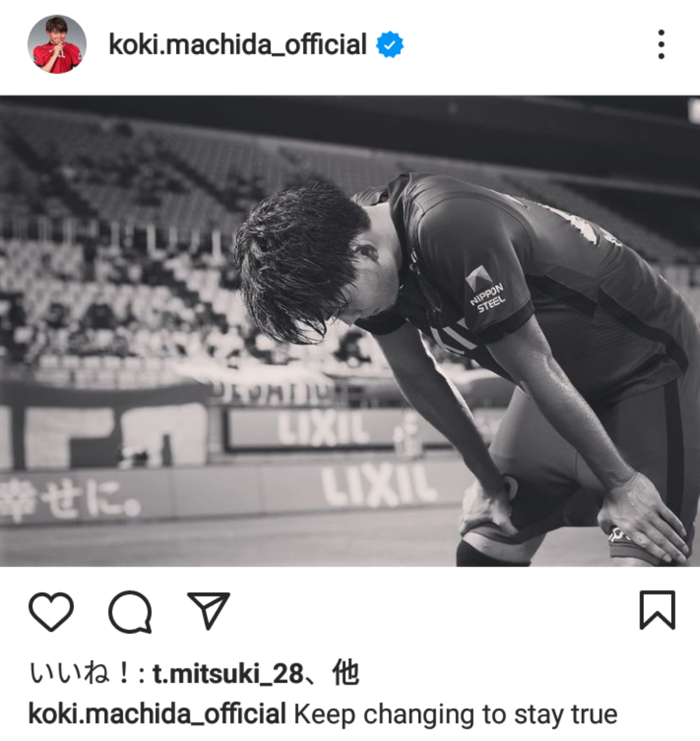
Task: Open koki.machida_official profile picture
Action: click(x=57, y=45)
